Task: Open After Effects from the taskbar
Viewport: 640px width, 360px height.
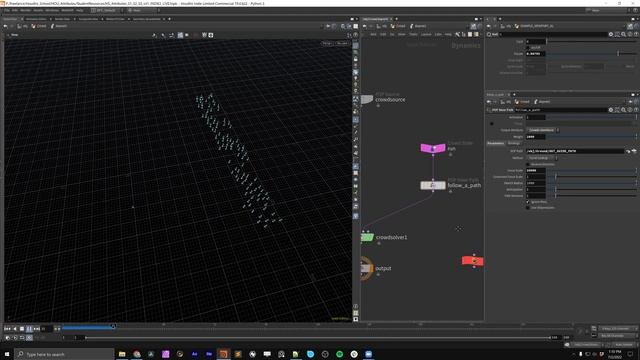Action: [194, 354]
